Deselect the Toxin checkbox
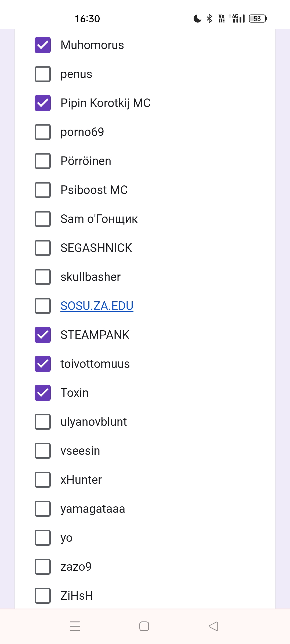 pyautogui.click(x=43, y=393)
